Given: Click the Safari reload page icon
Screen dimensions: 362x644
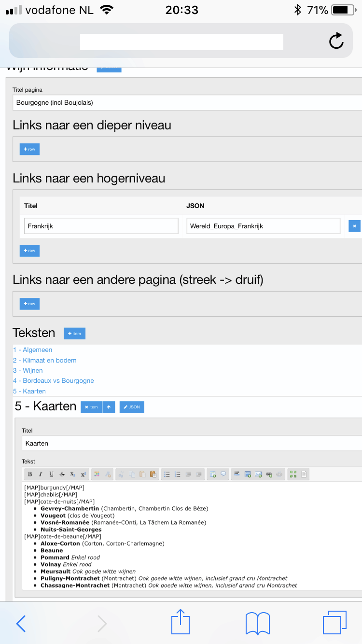Looking at the screenshot, I should (336, 41).
